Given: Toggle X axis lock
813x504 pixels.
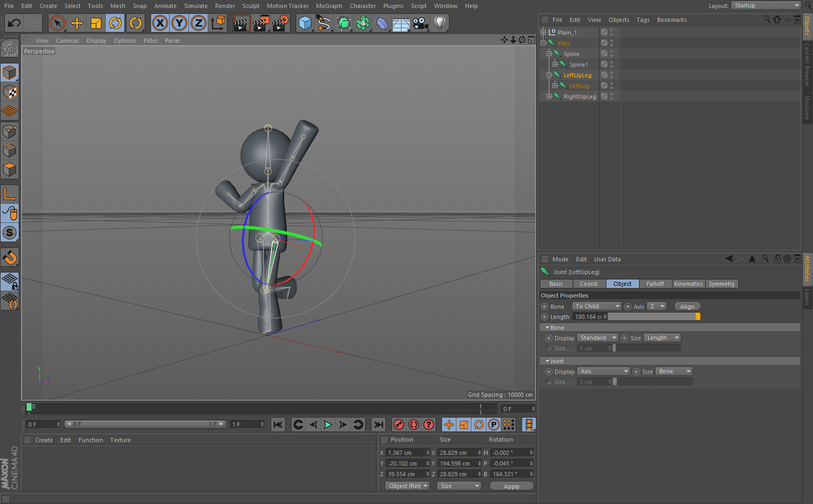Looking at the screenshot, I should 160,23.
